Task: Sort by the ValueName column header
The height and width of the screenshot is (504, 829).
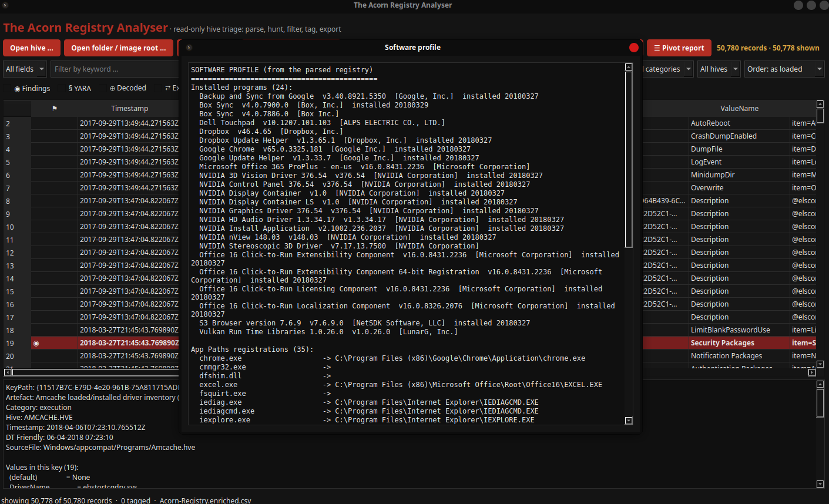Action: pyautogui.click(x=739, y=109)
